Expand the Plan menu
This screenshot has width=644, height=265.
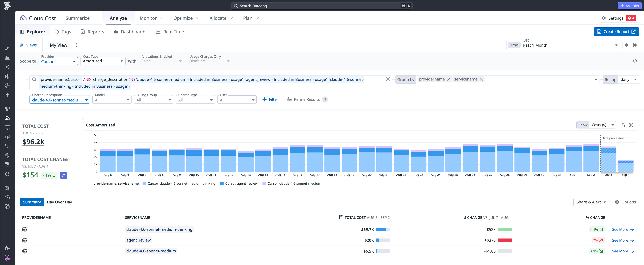(251, 18)
